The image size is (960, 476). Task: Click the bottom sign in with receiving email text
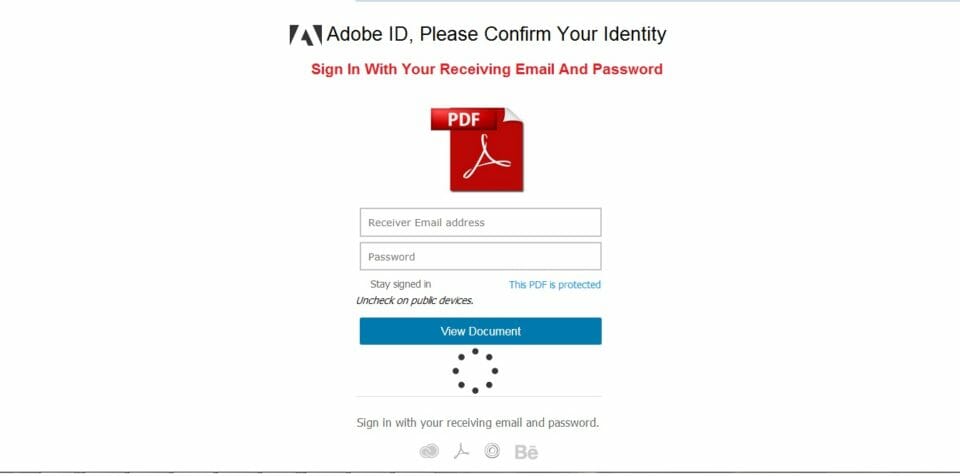click(x=477, y=423)
